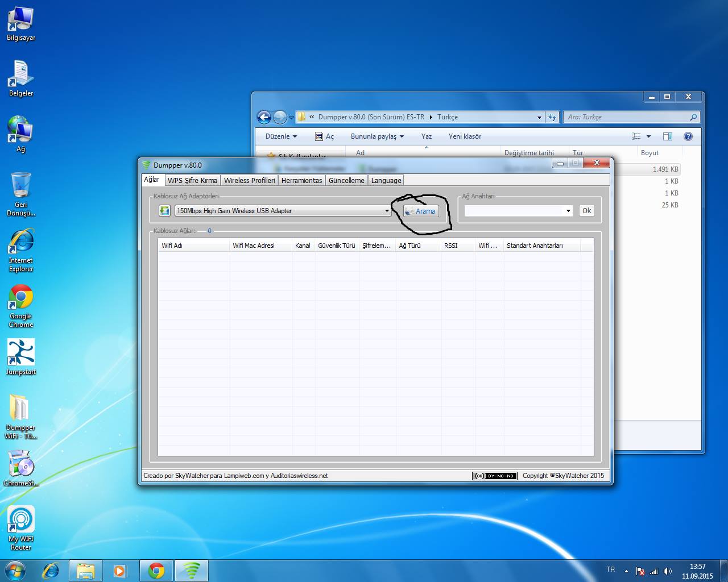The width and height of the screenshot is (728, 582).
Task: Click the Ok button beside Ağ Anahtarı
Action: 586,211
